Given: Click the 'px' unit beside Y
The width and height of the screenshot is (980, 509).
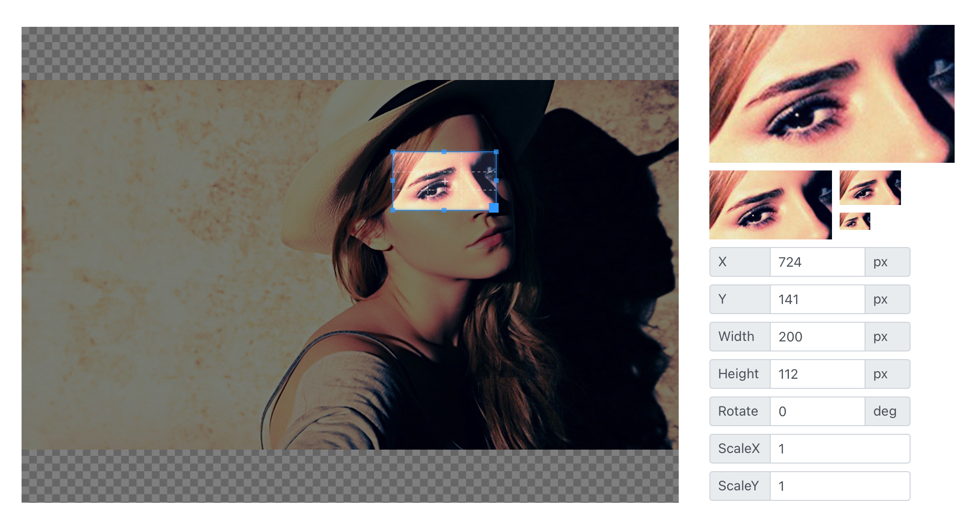Looking at the screenshot, I should pyautogui.click(x=880, y=299).
